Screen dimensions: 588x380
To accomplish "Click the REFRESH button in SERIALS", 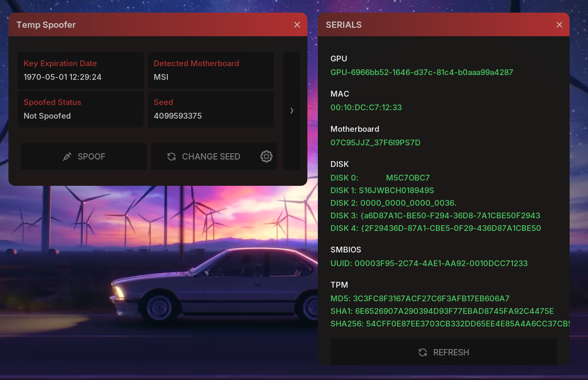I will tap(443, 352).
